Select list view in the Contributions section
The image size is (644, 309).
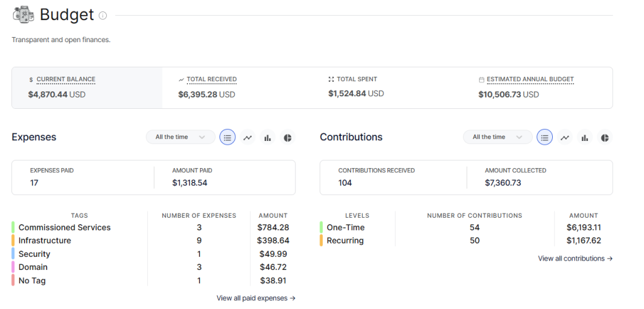point(545,137)
